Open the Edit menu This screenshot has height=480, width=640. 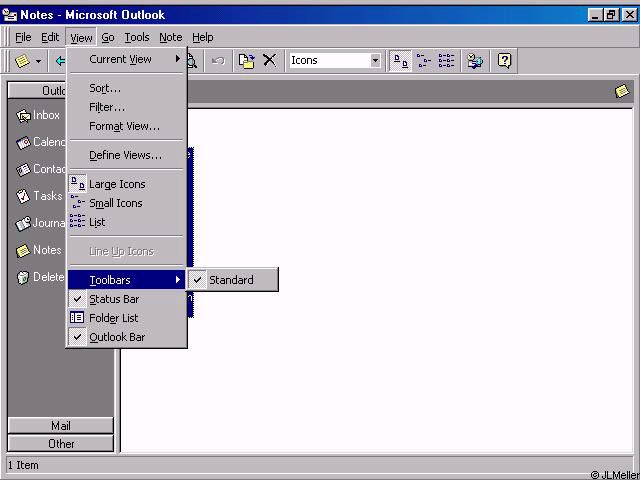coord(50,38)
